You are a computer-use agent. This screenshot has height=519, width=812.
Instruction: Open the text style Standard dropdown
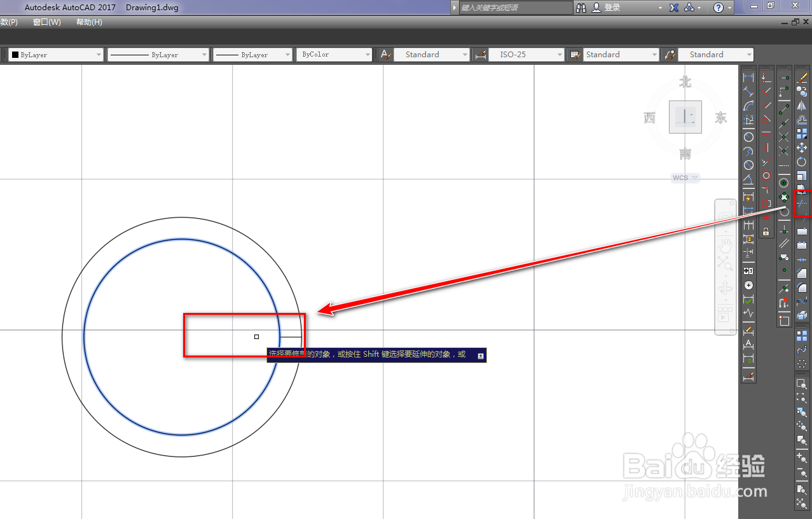pyautogui.click(x=432, y=55)
